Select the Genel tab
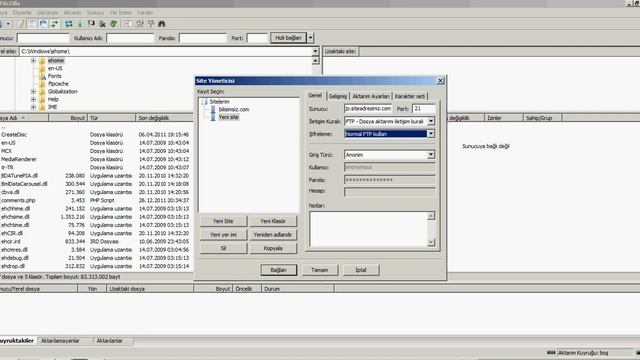 tap(315, 96)
